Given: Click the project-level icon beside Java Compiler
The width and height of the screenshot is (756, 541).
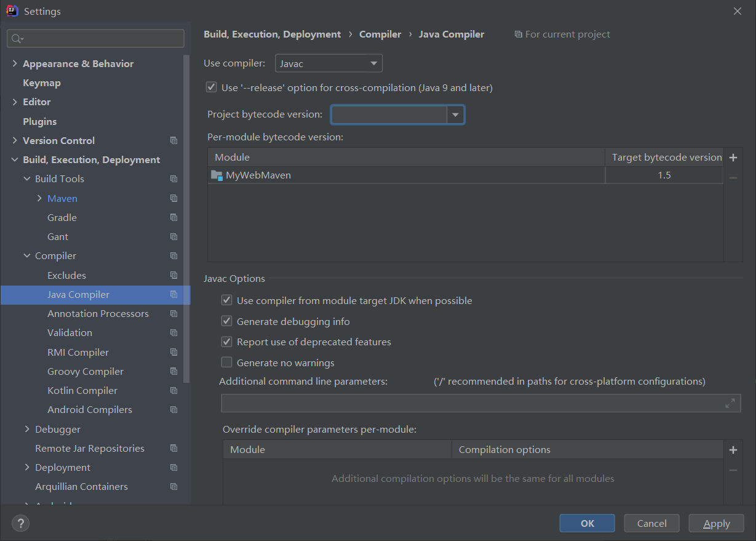Looking at the screenshot, I should (174, 294).
